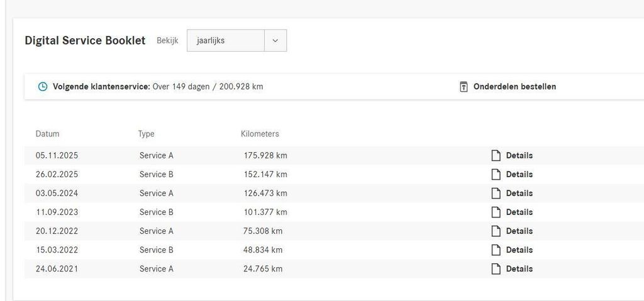
Task: Click the Type column header
Action: pyautogui.click(x=146, y=134)
